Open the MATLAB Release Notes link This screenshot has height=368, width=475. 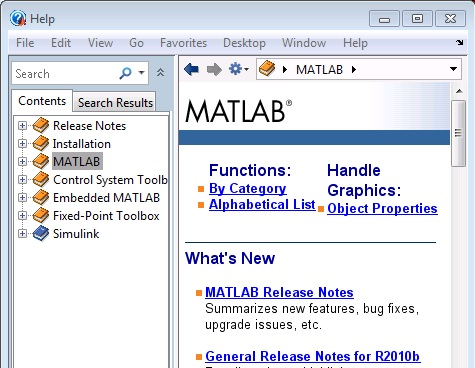tap(279, 292)
